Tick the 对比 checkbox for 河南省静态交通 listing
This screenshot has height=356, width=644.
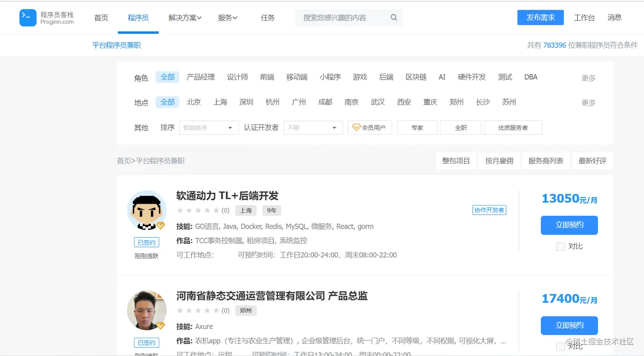point(561,346)
